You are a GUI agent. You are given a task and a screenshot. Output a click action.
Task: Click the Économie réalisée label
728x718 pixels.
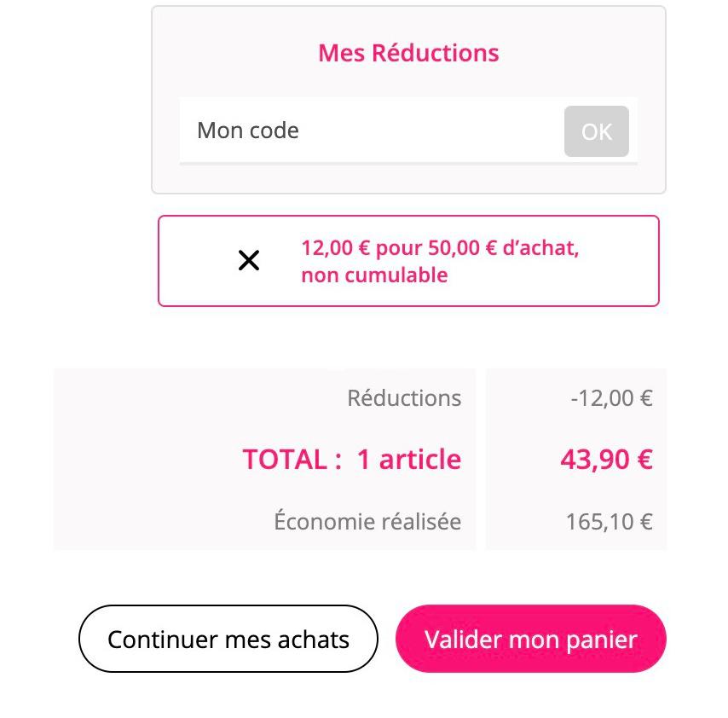367,521
